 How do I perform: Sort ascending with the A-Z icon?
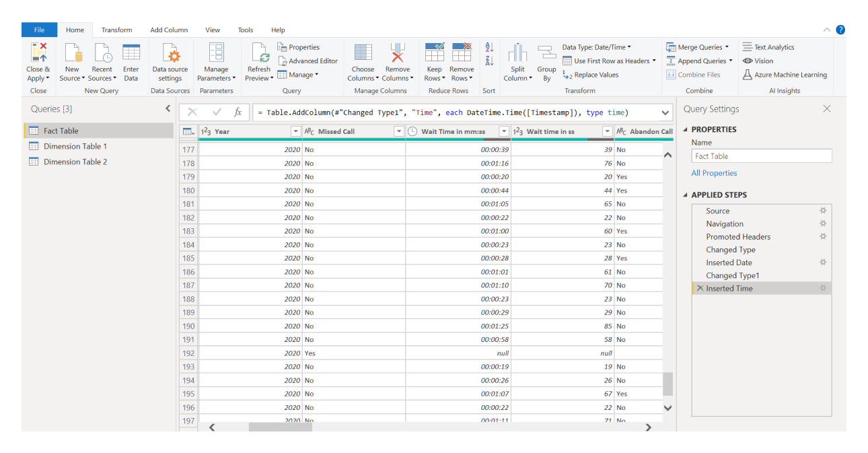(489, 48)
